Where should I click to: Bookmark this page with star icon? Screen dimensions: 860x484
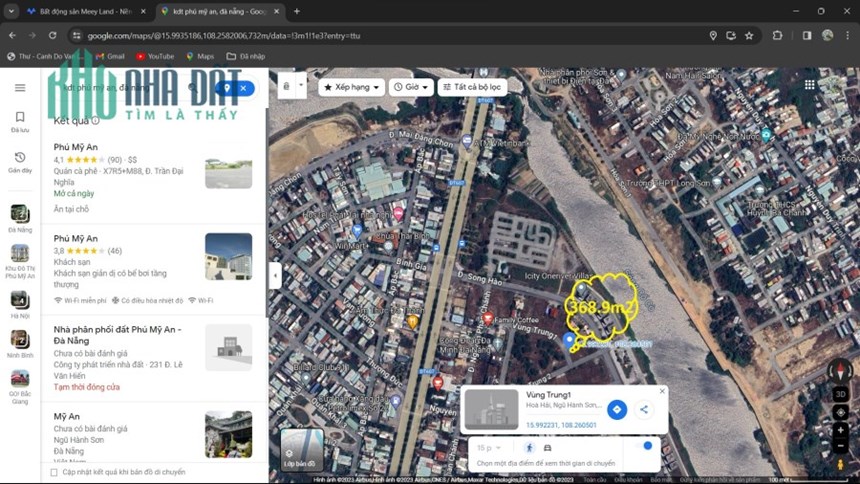(x=749, y=36)
